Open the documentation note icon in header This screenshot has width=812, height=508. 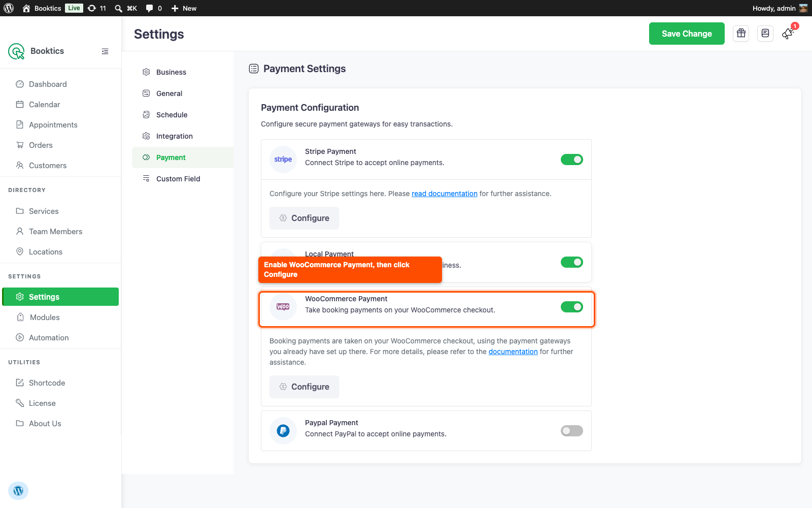pyautogui.click(x=765, y=34)
